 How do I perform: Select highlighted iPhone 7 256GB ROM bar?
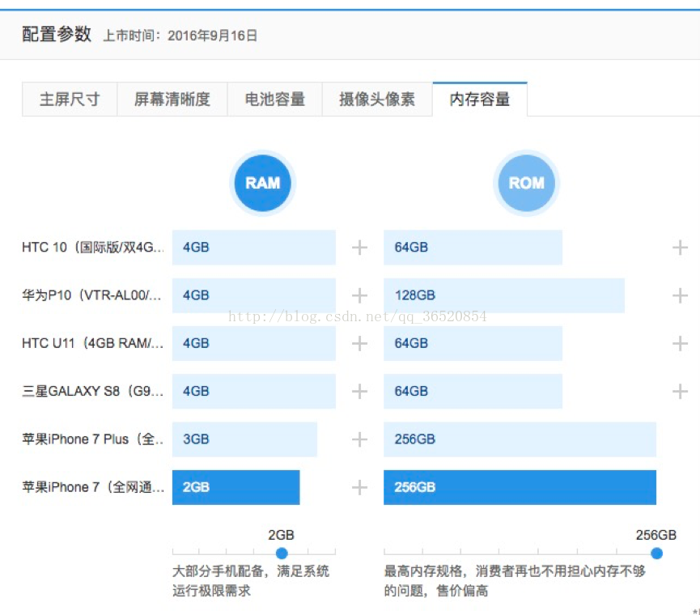click(520, 487)
